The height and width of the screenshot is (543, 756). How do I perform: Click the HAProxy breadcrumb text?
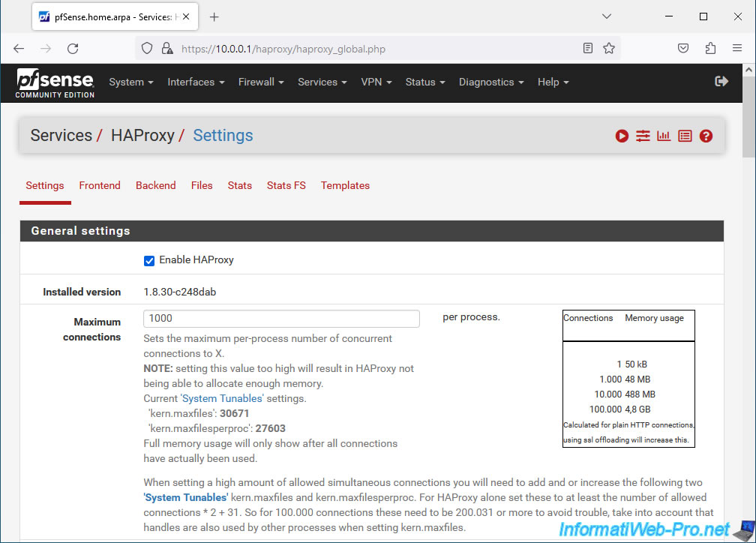142,136
